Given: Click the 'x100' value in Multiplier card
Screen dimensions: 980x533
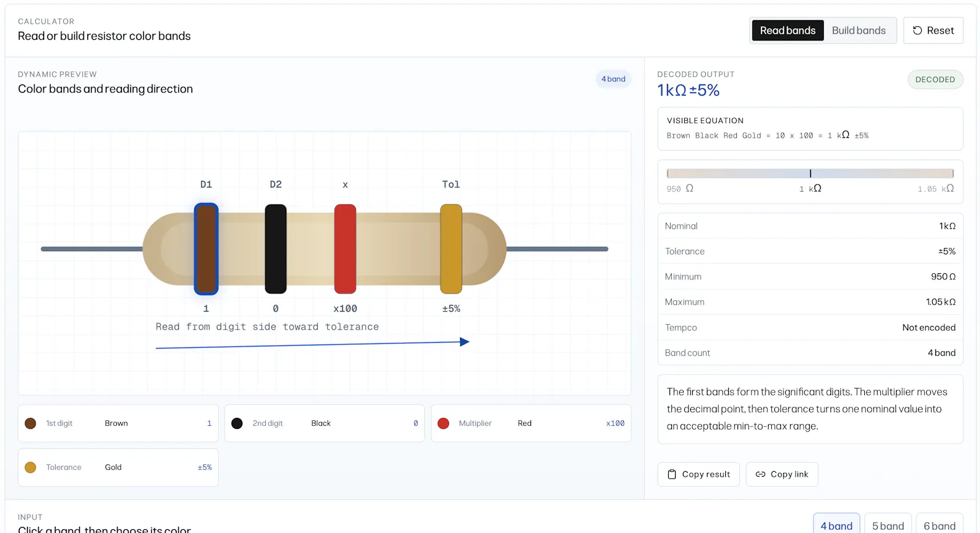Looking at the screenshot, I should tap(616, 423).
